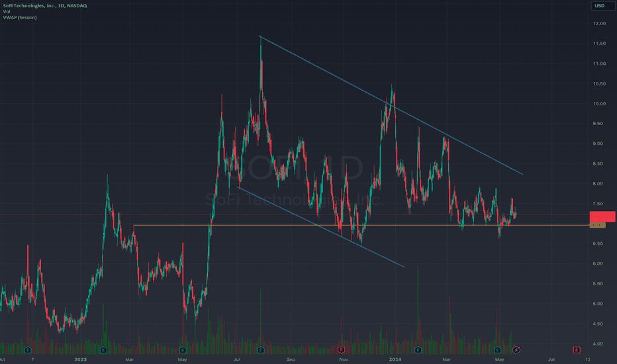Click the Sep label on time axis
This screenshot has height=364, width=617.
291,359
